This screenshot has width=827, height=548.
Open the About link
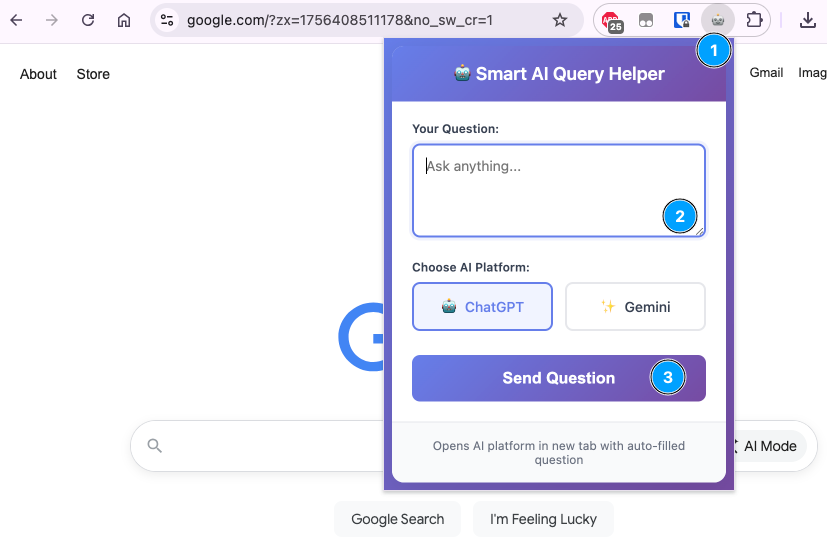(x=38, y=74)
